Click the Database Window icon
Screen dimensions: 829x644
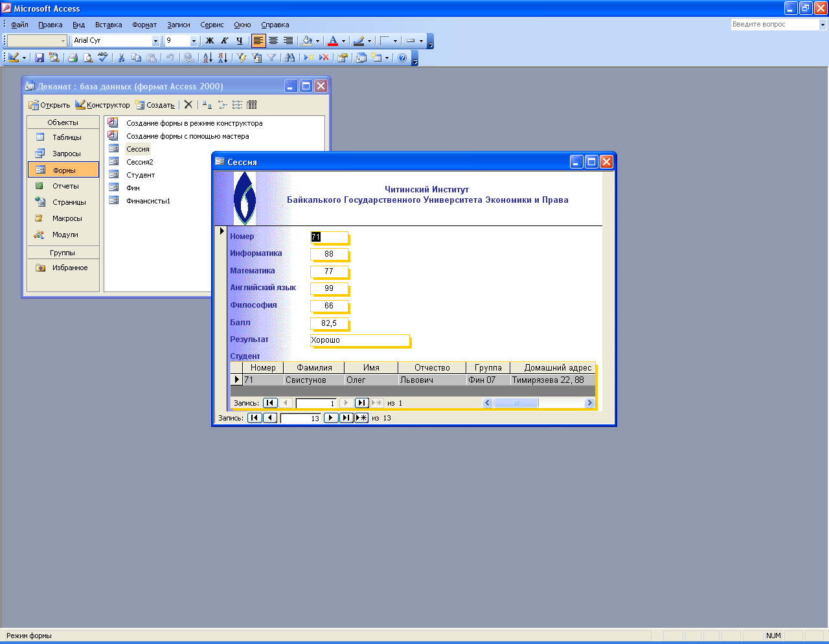361,58
